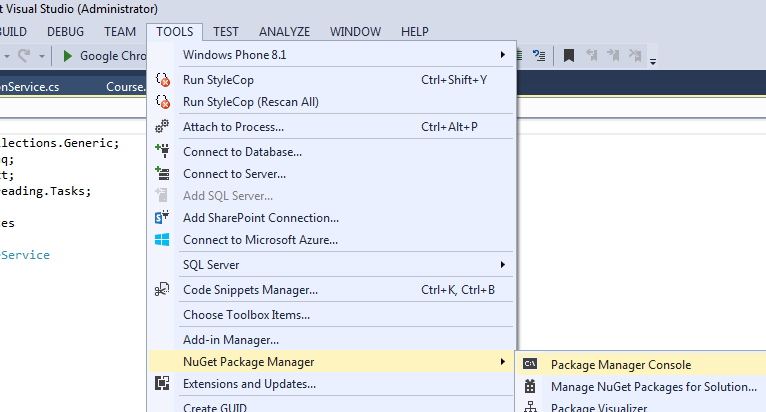Click the Extensions and Updates icon
Screen dimensions: 766x412
(x=163, y=384)
